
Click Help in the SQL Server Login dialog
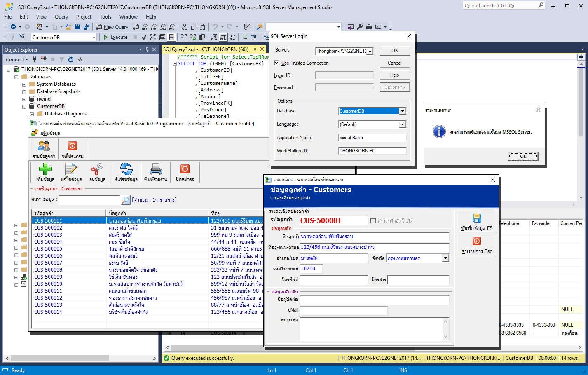(x=395, y=75)
